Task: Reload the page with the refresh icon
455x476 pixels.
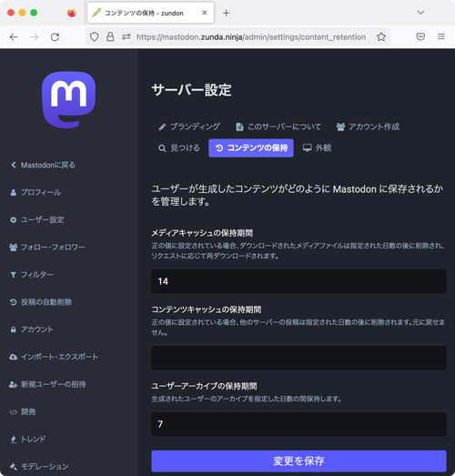Action: click(55, 37)
